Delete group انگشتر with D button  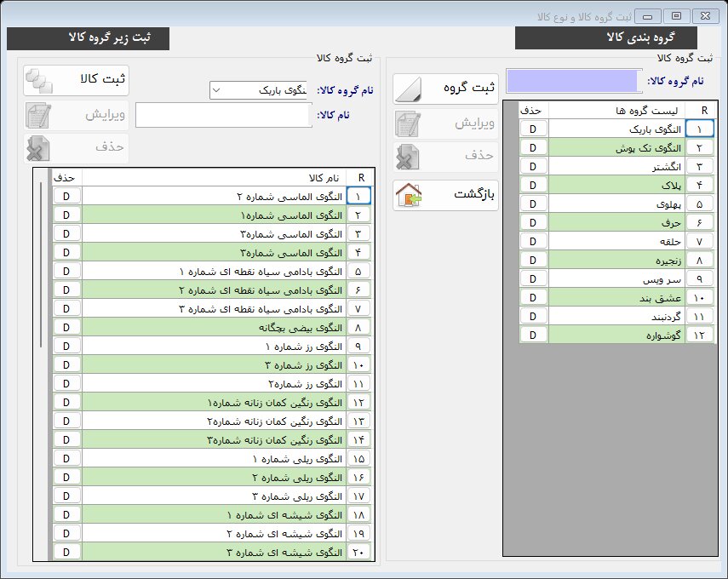click(533, 166)
